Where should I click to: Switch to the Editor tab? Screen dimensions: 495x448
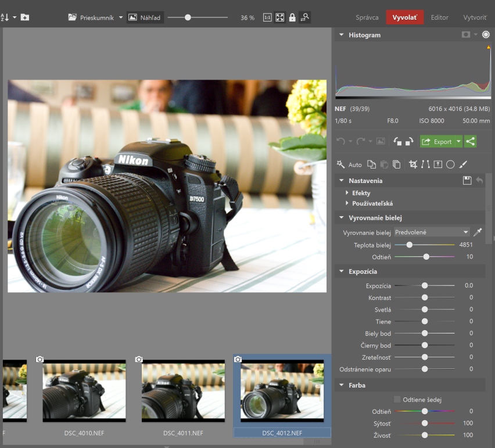(439, 17)
